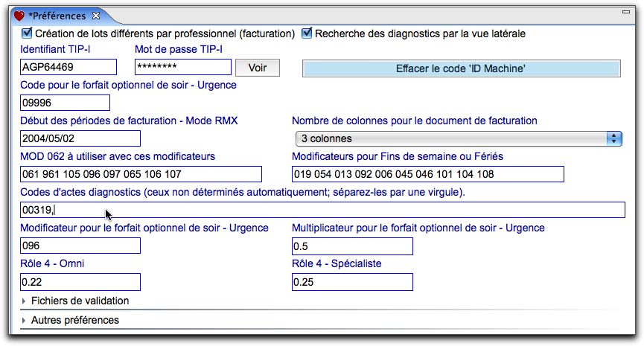
Task: Click the Rôle 4 - Spécialiste label
Action: pyautogui.click(x=337, y=263)
